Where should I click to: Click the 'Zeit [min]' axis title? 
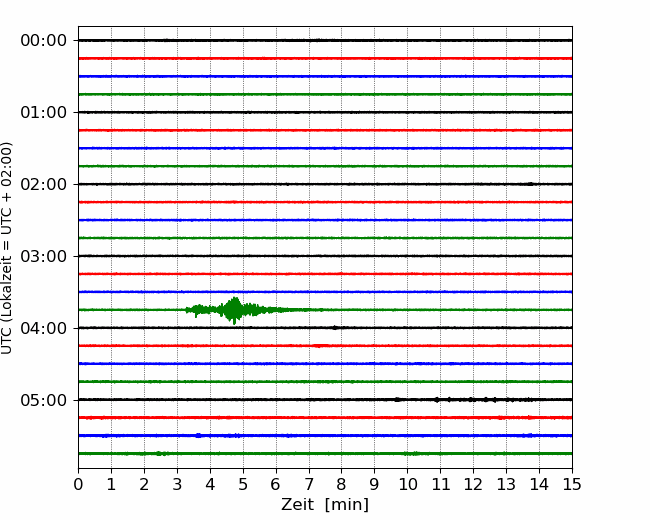coord(325,505)
